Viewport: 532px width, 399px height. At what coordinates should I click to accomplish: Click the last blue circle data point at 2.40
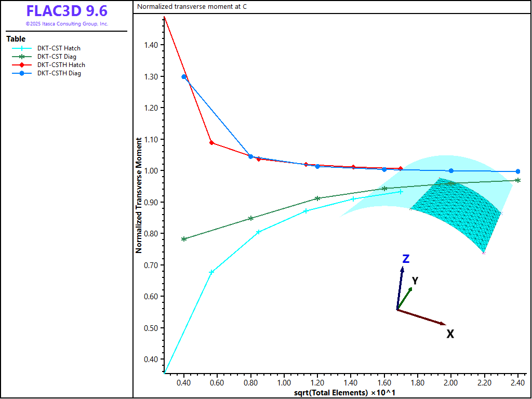(517, 171)
